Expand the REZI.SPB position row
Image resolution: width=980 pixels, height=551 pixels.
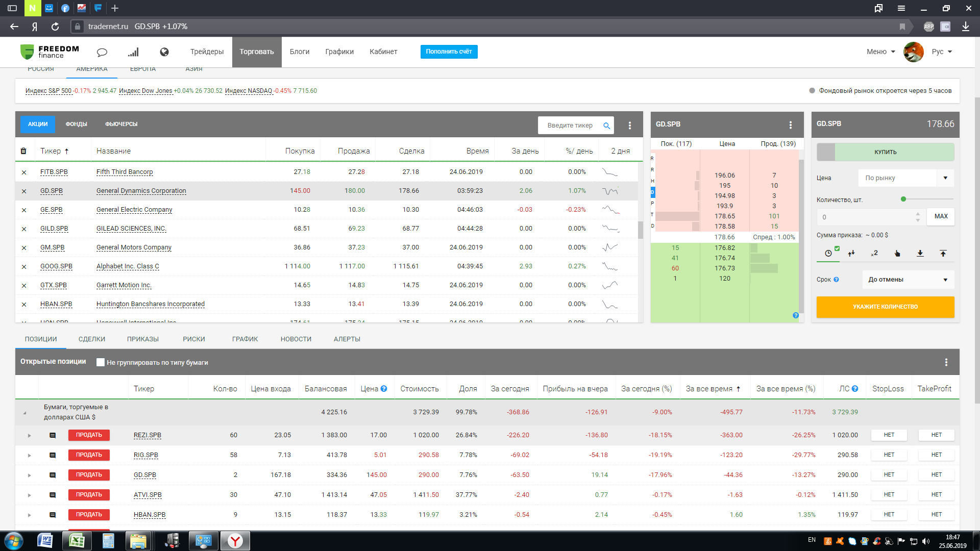[29, 436]
